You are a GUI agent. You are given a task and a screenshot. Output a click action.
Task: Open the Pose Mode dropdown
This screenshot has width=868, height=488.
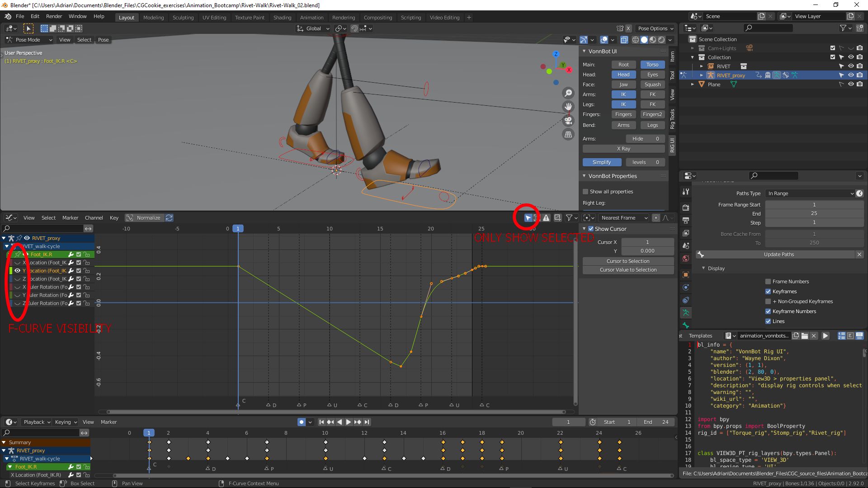29,40
